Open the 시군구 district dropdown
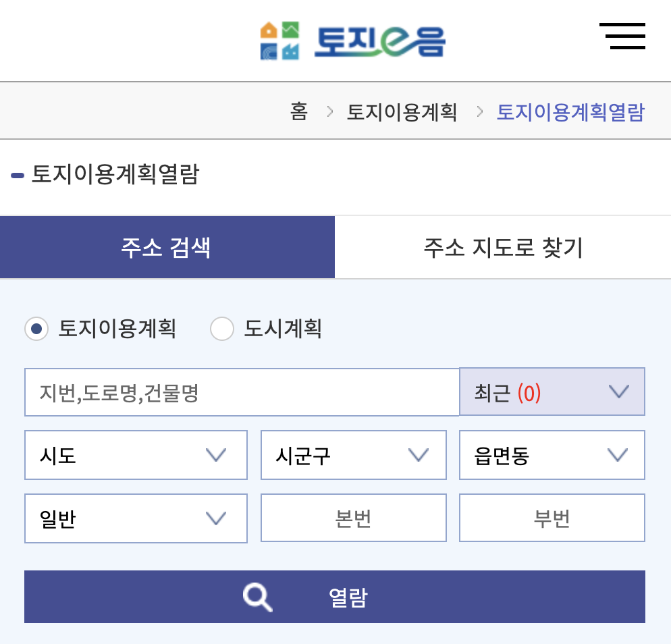671x644 pixels. pyautogui.click(x=353, y=455)
